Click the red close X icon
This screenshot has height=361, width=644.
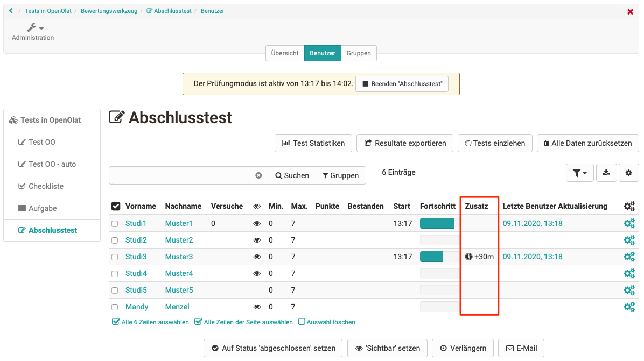pyautogui.click(x=630, y=11)
